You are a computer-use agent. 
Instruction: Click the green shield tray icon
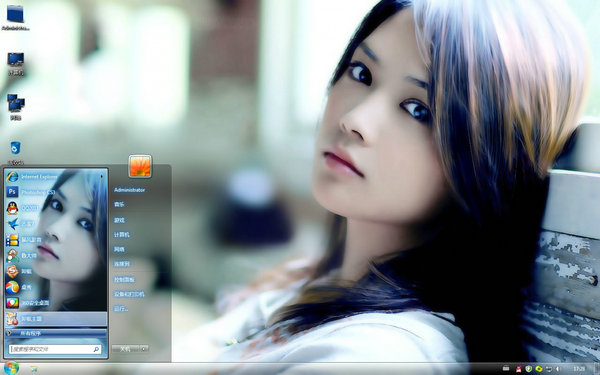point(529,369)
